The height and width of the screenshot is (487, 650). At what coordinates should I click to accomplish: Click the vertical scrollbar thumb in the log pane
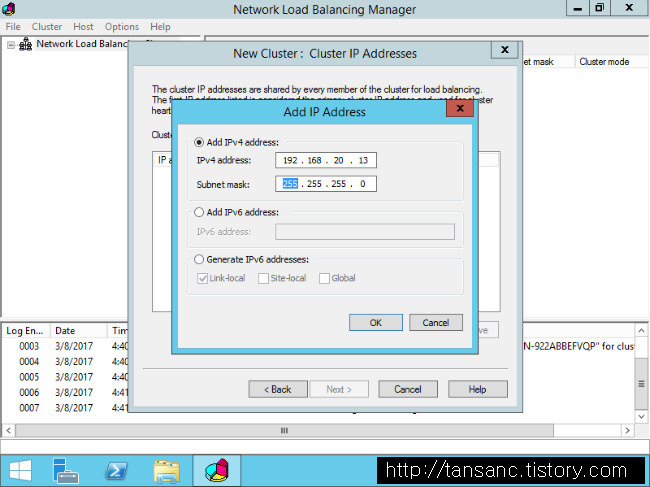[x=641, y=384]
